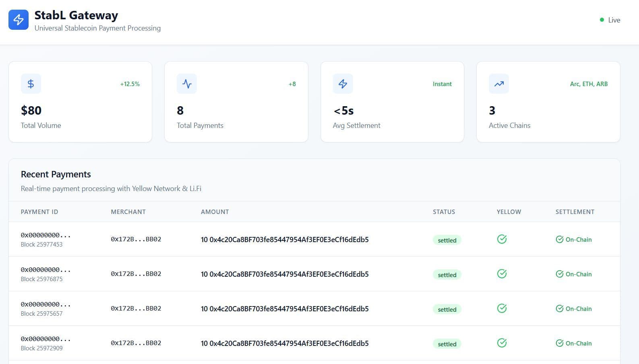639x364 pixels.
Task: Click the dollar sign icon on Total Volume card
Action: [31, 84]
